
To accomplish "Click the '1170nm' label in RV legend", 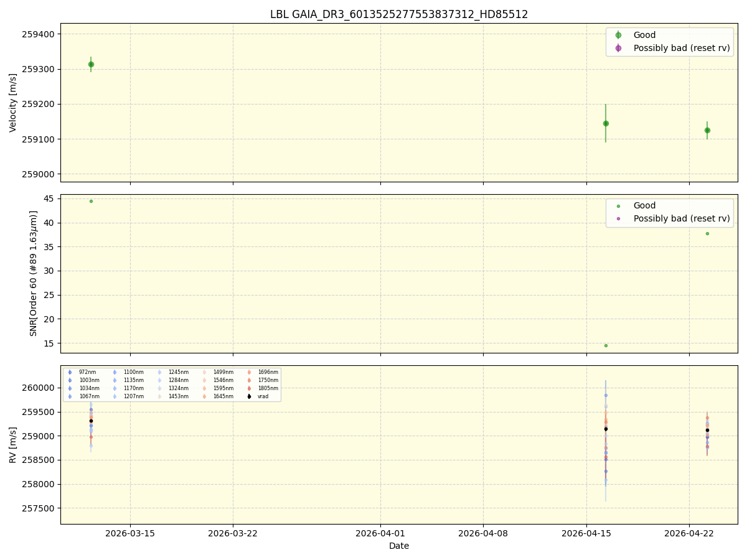I will point(133,388).
